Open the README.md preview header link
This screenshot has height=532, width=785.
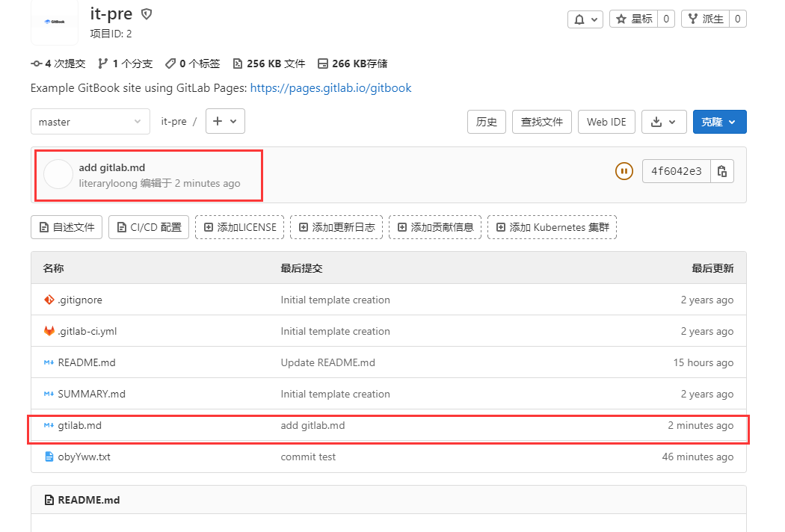(89, 500)
